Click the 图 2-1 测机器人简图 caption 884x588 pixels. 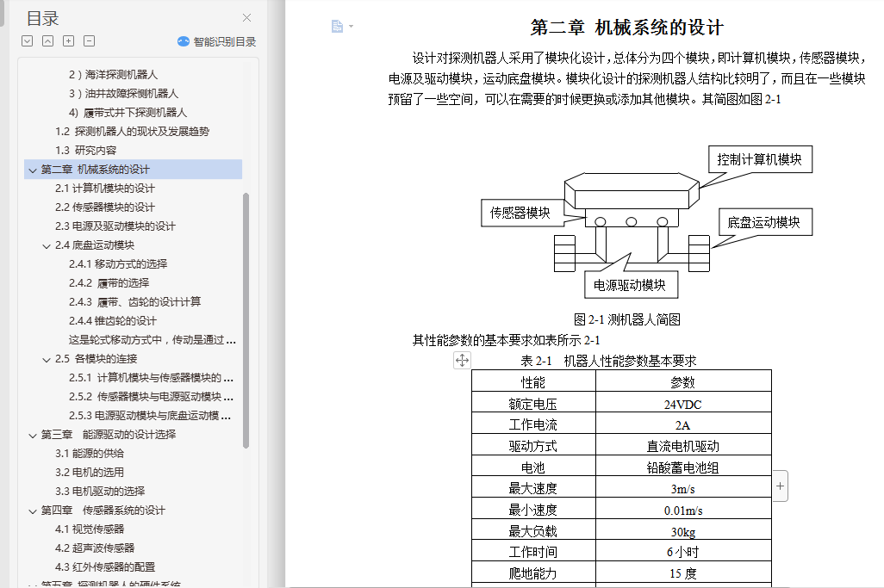626,320
